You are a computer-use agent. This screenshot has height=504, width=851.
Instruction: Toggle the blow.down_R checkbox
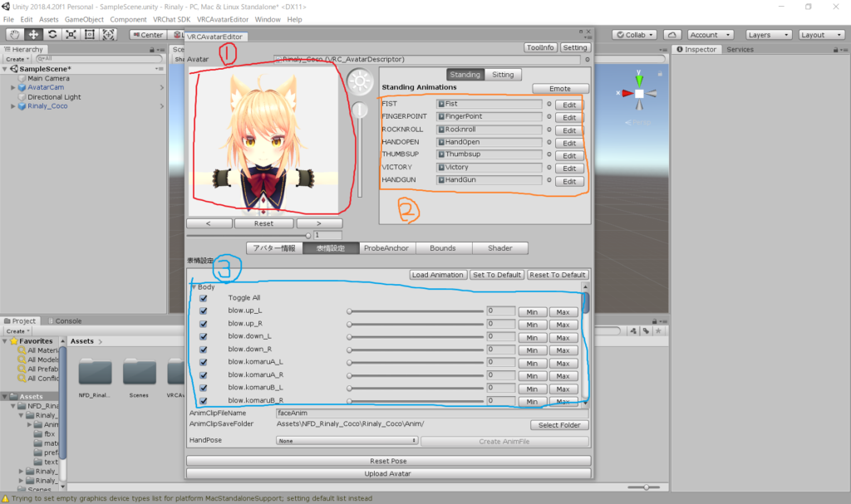[204, 350]
